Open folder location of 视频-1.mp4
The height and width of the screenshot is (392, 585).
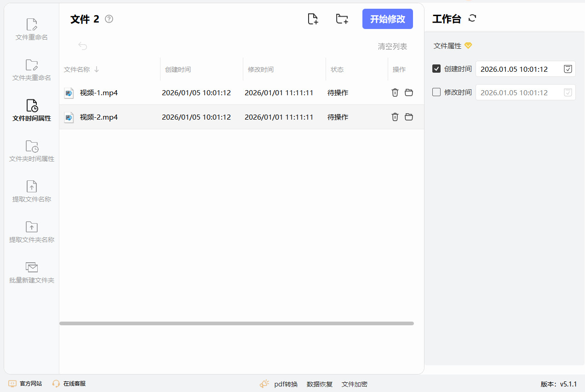[x=409, y=92]
